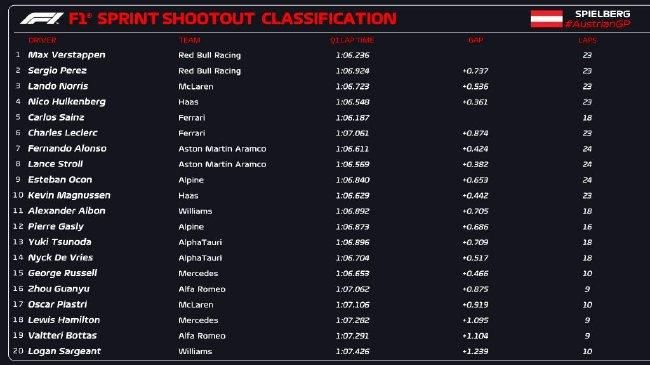Select Lewis Hamilton driver name
This screenshot has height=365, width=650.
point(64,320)
